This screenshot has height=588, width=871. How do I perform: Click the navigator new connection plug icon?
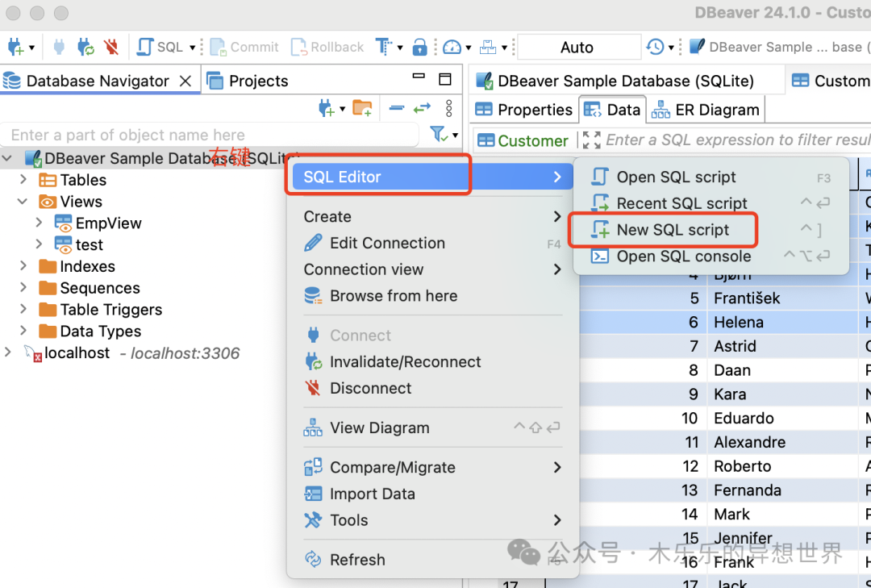(326, 108)
